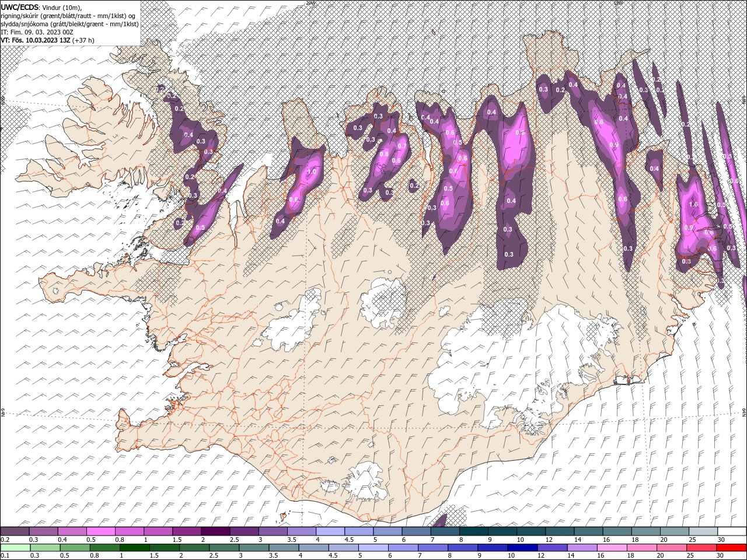This screenshot has width=747, height=560.
Task: Click the light lavender swatch labeled 4, upper row
Action: pyautogui.click(x=331, y=531)
